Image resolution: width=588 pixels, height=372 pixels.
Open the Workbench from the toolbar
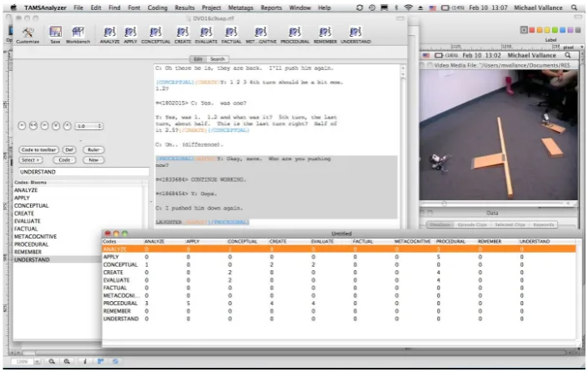click(x=78, y=35)
